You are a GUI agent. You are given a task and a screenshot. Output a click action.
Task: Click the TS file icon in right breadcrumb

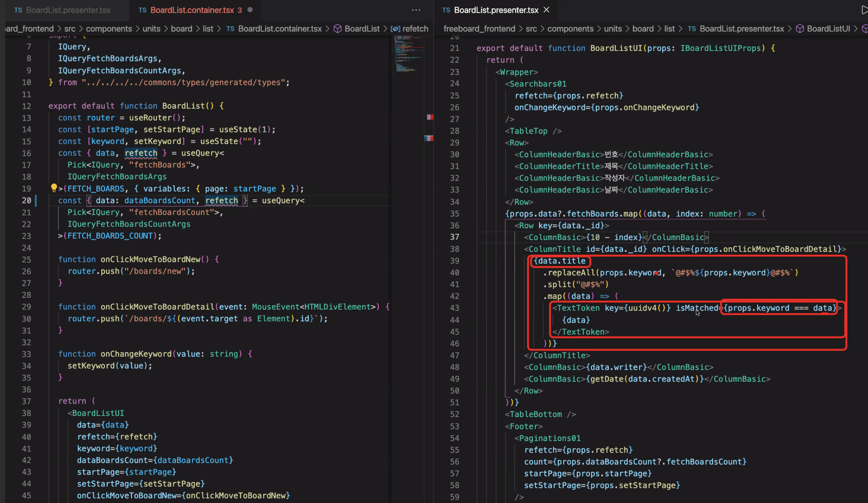(692, 29)
